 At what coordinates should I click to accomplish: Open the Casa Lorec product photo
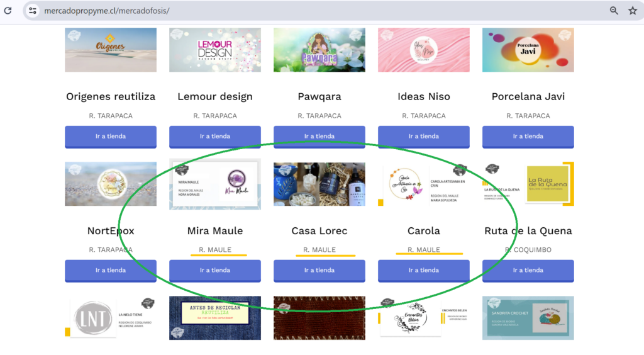coord(319,184)
